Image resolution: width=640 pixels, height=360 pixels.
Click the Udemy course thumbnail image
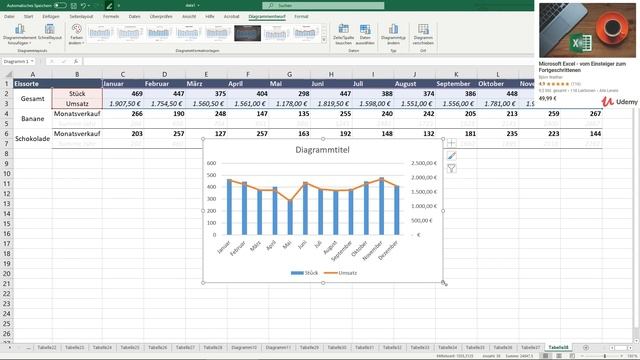pyautogui.click(x=587, y=30)
